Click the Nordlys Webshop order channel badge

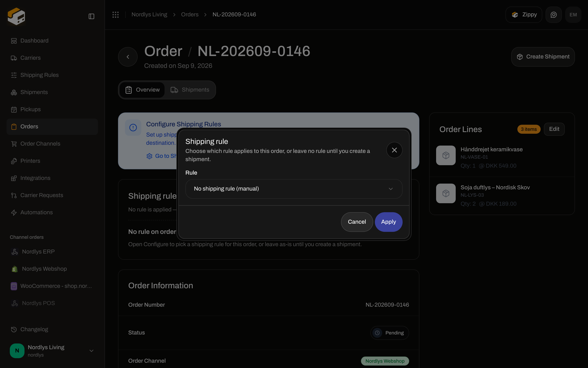point(385,361)
